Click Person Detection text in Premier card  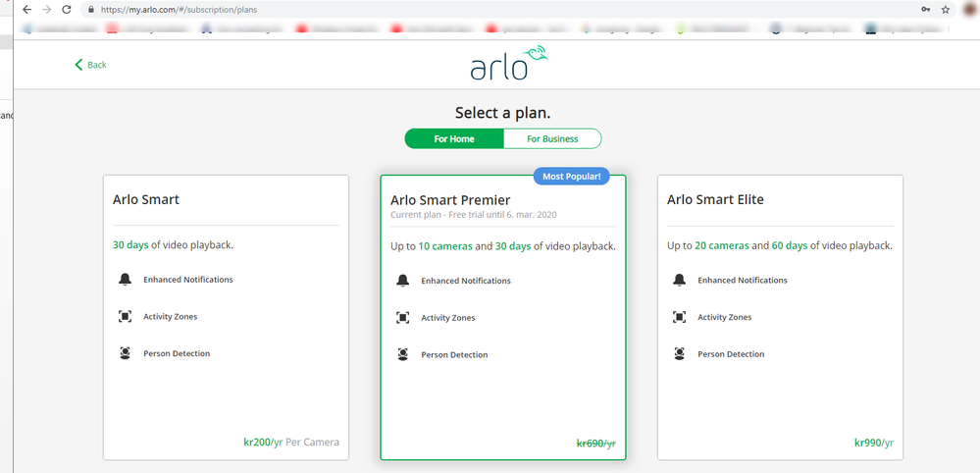[454, 354]
